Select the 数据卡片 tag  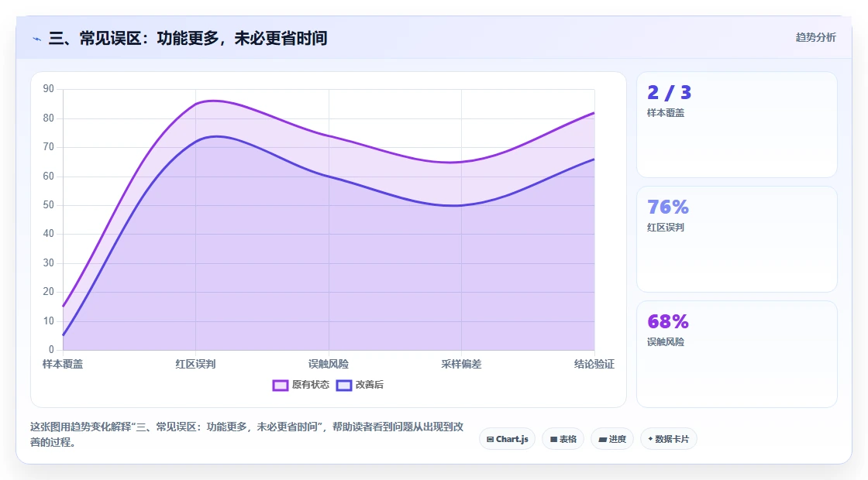669,439
